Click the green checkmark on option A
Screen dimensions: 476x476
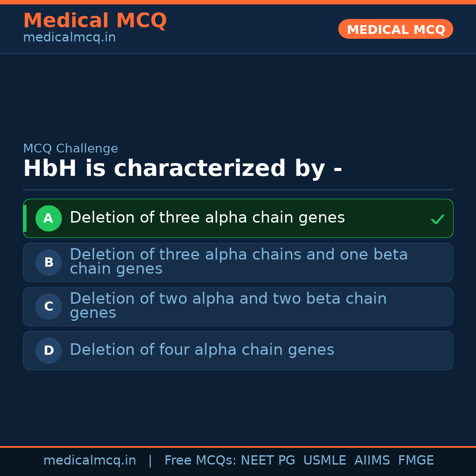coord(437,219)
